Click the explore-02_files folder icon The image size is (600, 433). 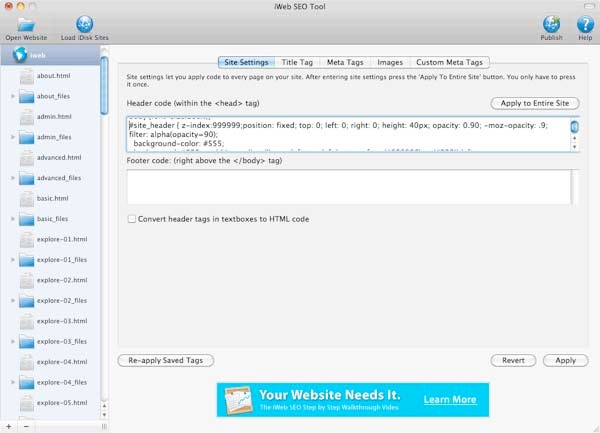tap(27, 301)
